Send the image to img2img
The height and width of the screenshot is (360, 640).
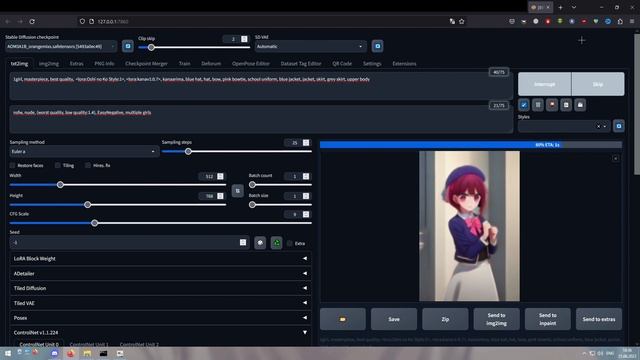pyautogui.click(x=496, y=319)
